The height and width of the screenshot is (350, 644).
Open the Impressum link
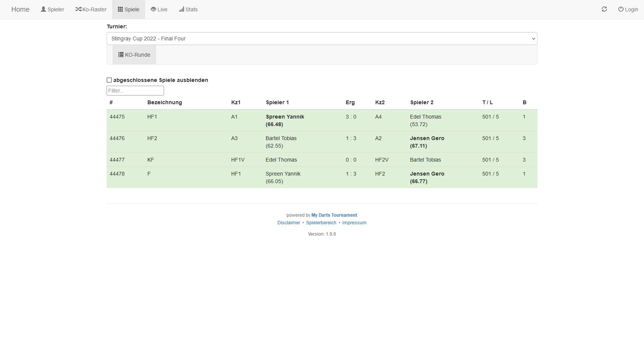coord(354,223)
